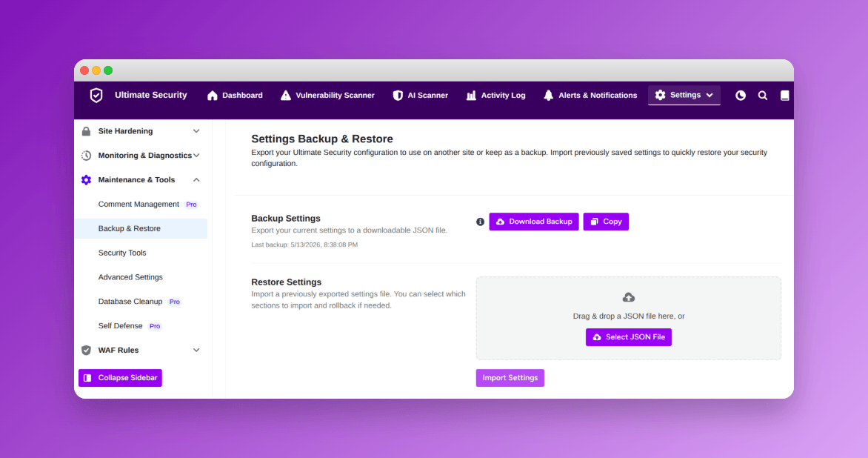Click the Pro badge beside Database Cleanup
The image size is (868, 458).
coord(175,302)
